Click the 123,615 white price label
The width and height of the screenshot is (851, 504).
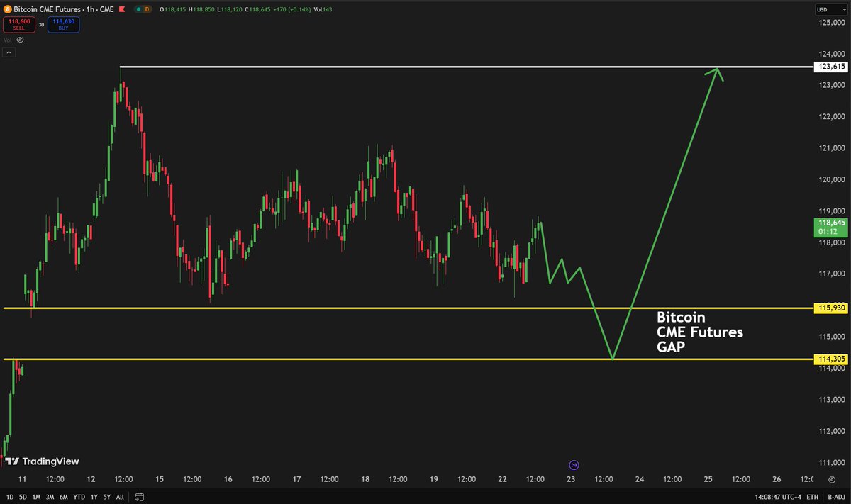tap(830, 67)
